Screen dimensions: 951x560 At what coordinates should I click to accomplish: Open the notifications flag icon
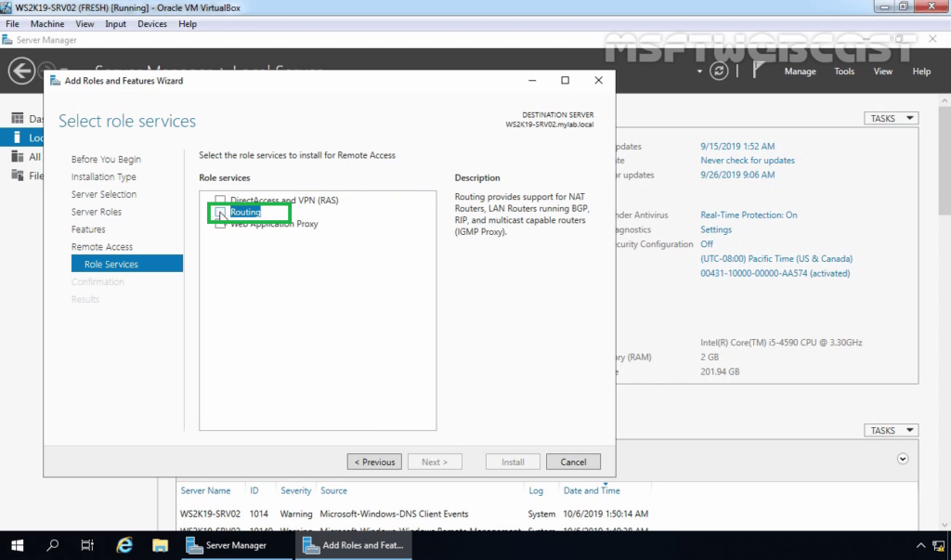[758, 72]
